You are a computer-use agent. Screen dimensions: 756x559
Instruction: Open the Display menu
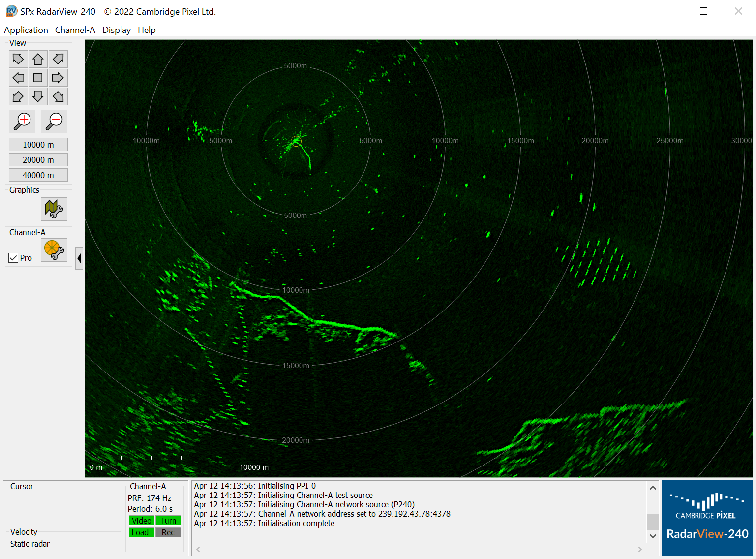click(117, 30)
